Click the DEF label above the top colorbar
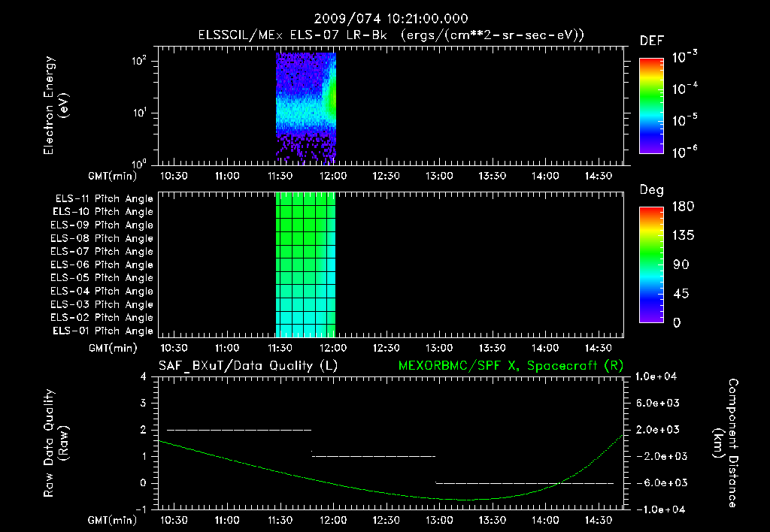The width and height of the screenshot is (770, 532). pos(652,41)
